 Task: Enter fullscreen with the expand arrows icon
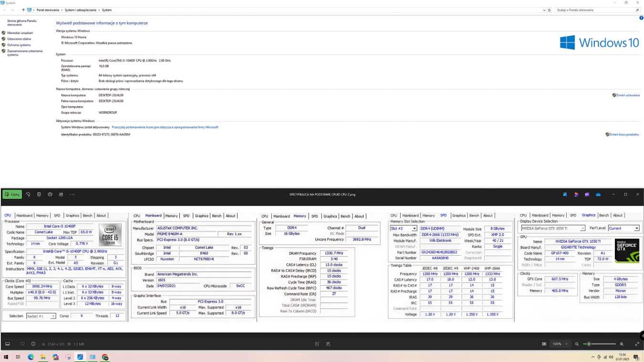[x=637, y=344]
